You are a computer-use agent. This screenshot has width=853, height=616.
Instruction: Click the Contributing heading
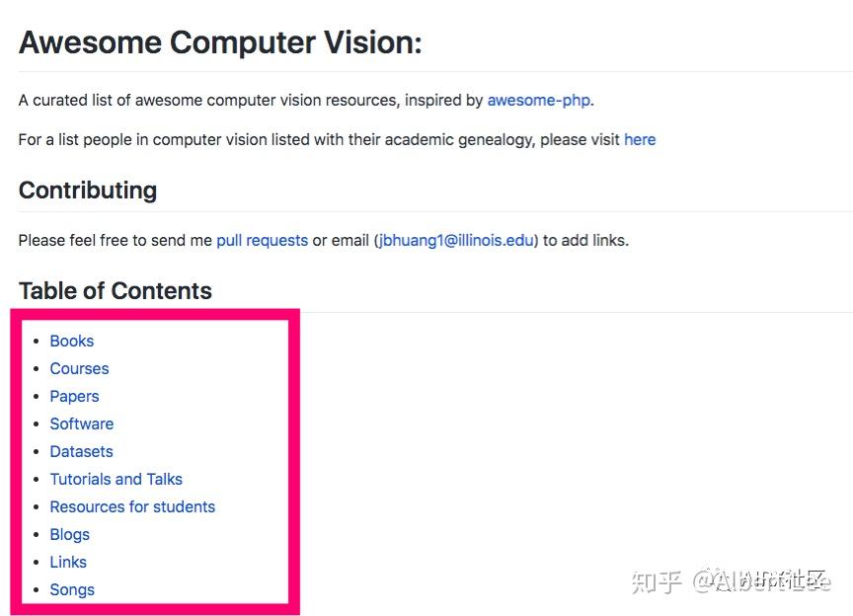click(88, 190)
